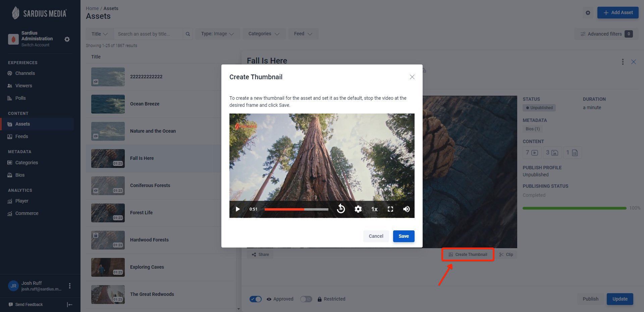Open Josh Ruff user options menu
Screen dimensions: 644x312
[x=70, y=286]
